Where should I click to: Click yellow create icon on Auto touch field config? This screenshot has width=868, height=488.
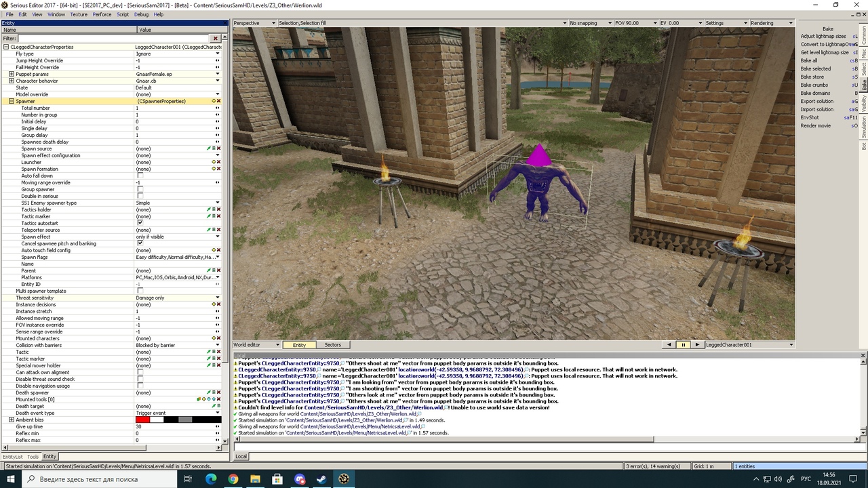coord(214,250)
